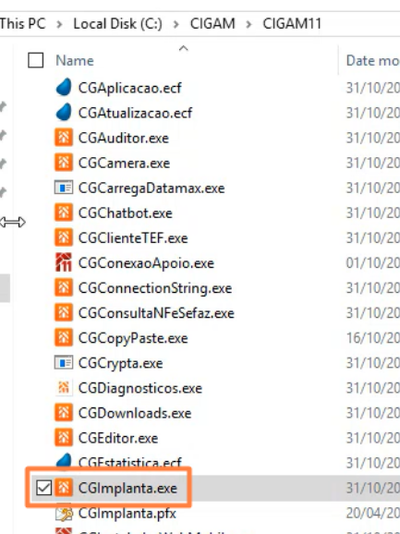Screen dimensions: 400x534
Task: Select the CGDiagnosticos.exe icon
Action: [64, 388]
